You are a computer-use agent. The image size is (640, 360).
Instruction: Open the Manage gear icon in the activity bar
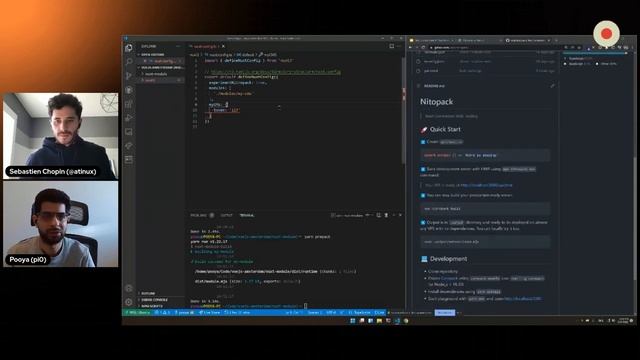(x=129, y=302)
